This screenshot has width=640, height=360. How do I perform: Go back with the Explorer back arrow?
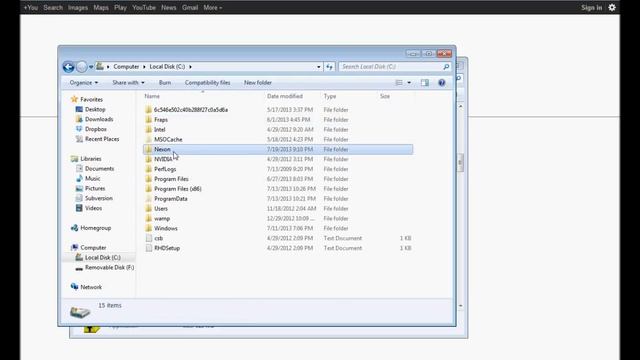click(68, 67)
